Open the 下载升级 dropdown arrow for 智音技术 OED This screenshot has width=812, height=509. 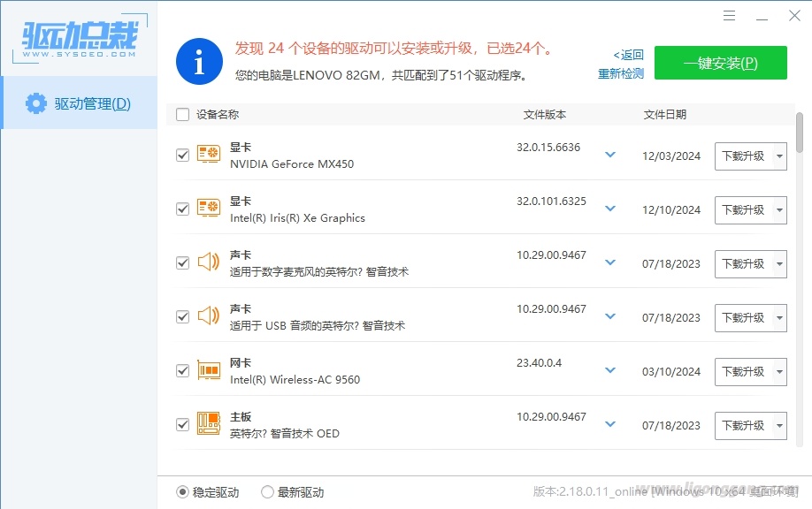(779, 426)
